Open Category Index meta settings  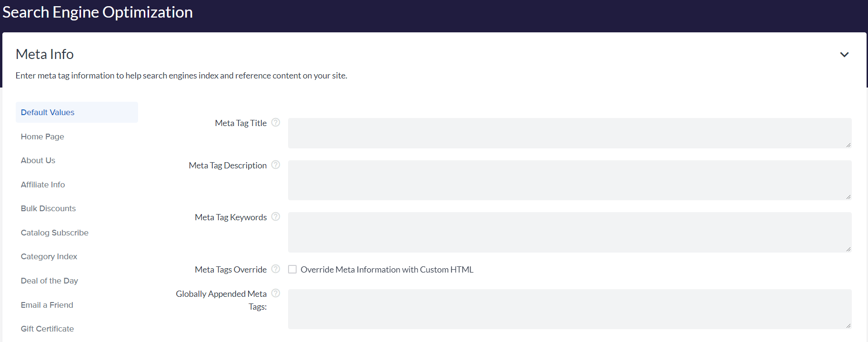(x=49, y=256)
